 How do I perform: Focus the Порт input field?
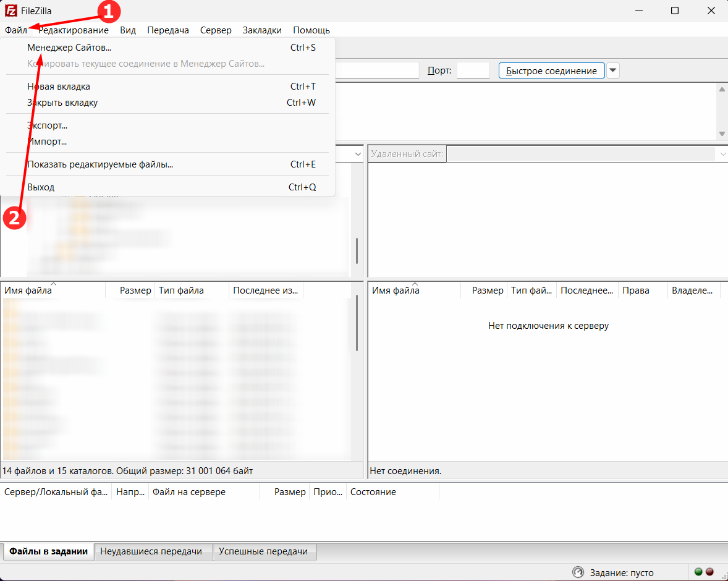coord(473,70)
